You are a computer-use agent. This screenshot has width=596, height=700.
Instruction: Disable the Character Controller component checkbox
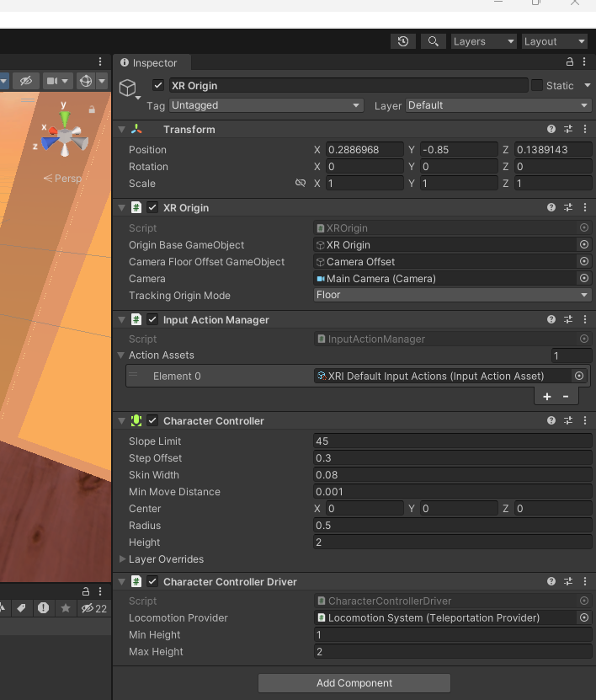[152, 421]
